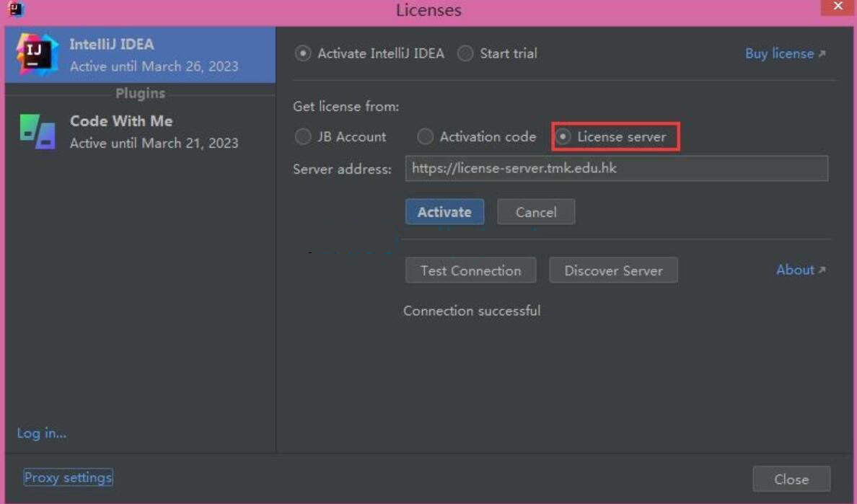Select the IntelliJ IDEA list entry
The image size is (857, 504).
point(140,55)
